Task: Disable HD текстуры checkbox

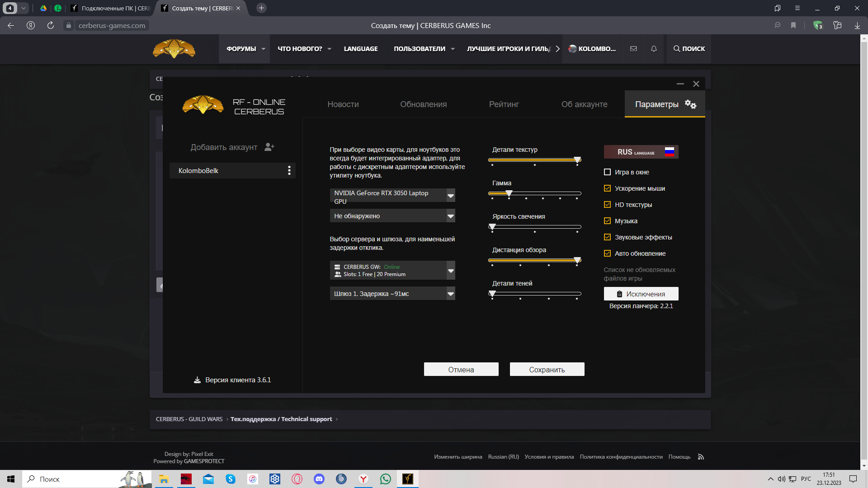Action: coord(607,205)
